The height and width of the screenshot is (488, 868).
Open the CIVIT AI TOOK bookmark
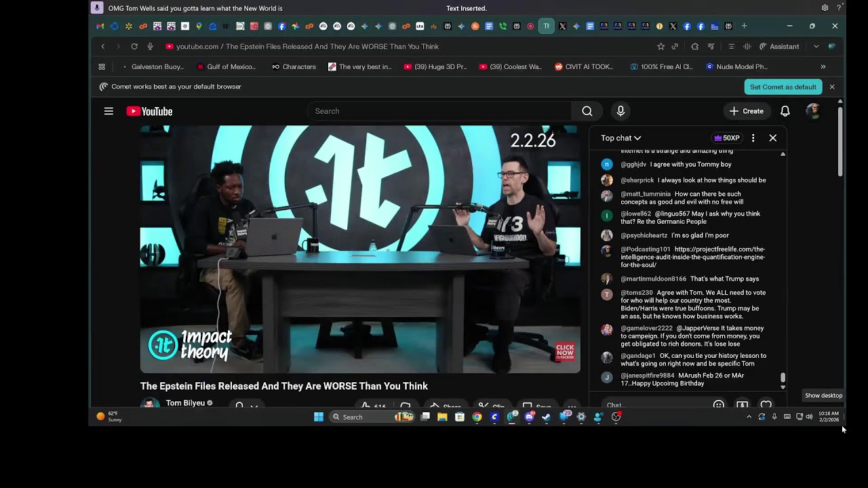585,66
